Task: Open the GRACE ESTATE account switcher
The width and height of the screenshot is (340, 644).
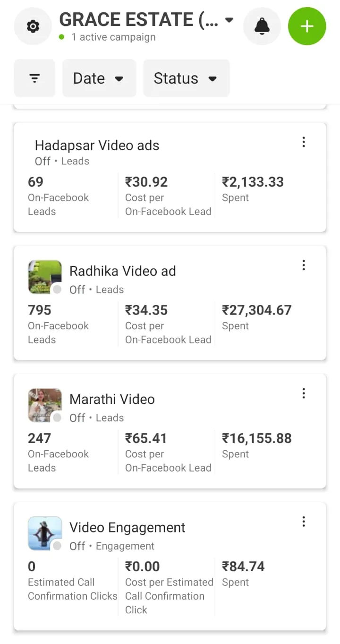Action: pyautogui.click(x=146, y=20)
